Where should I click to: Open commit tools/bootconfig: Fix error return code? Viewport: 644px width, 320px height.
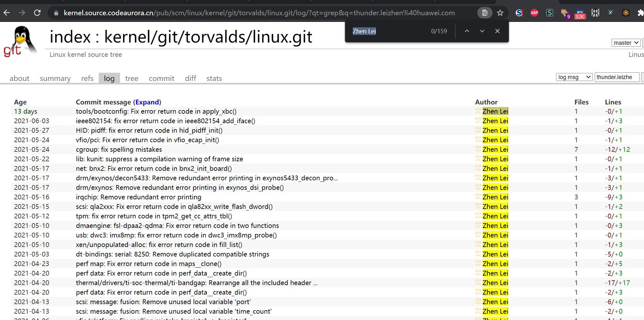tap(156, 111)
